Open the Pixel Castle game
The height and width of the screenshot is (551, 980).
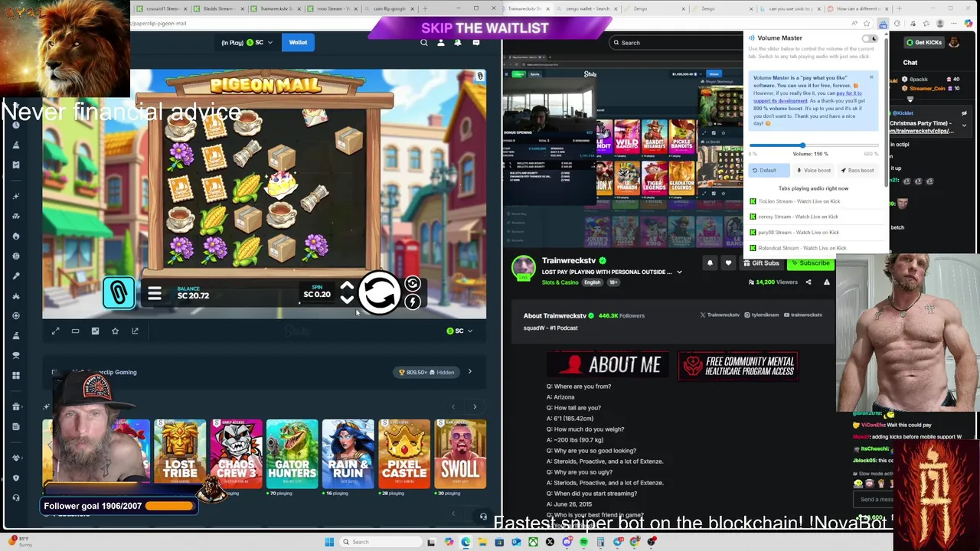404,454
